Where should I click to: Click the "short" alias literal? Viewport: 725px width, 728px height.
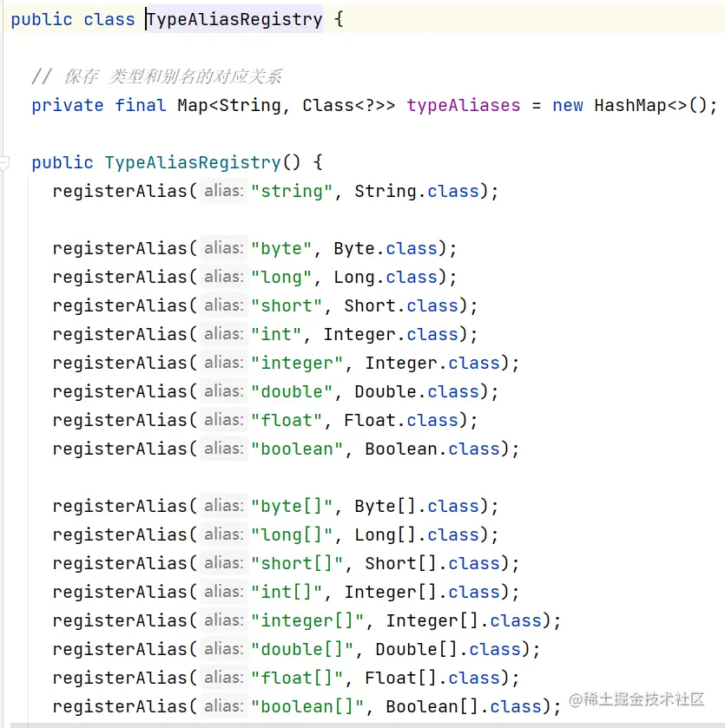pos(287,306)
